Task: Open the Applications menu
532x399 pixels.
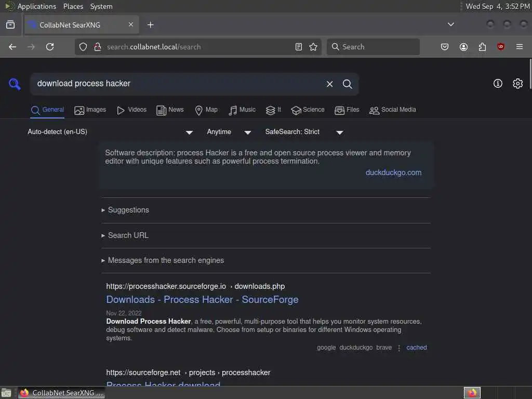Action: point(37,6)
